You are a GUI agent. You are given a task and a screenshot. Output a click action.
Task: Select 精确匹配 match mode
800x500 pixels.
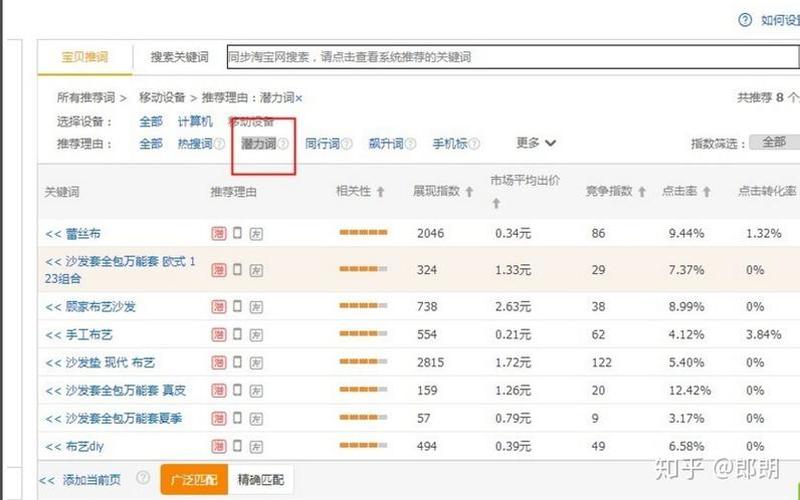[261, 480]
